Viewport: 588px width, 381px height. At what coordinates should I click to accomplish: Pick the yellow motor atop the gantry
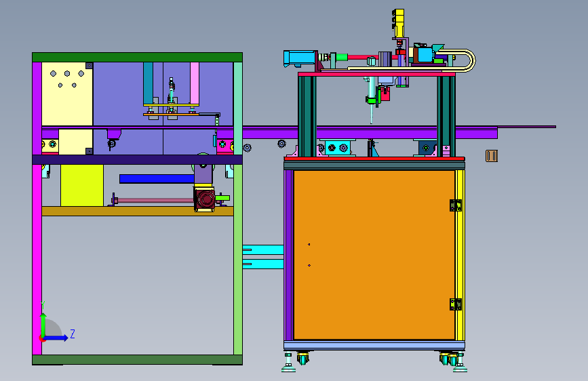[398, 22]
